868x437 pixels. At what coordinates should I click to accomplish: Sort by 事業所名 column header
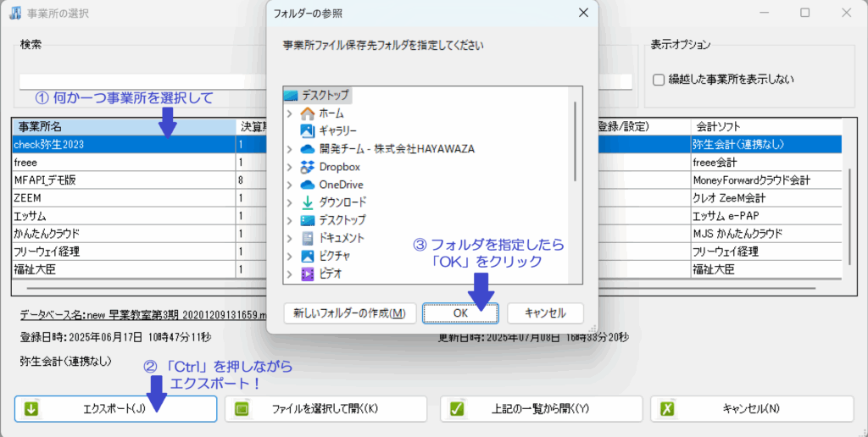(x=125, y=127)
